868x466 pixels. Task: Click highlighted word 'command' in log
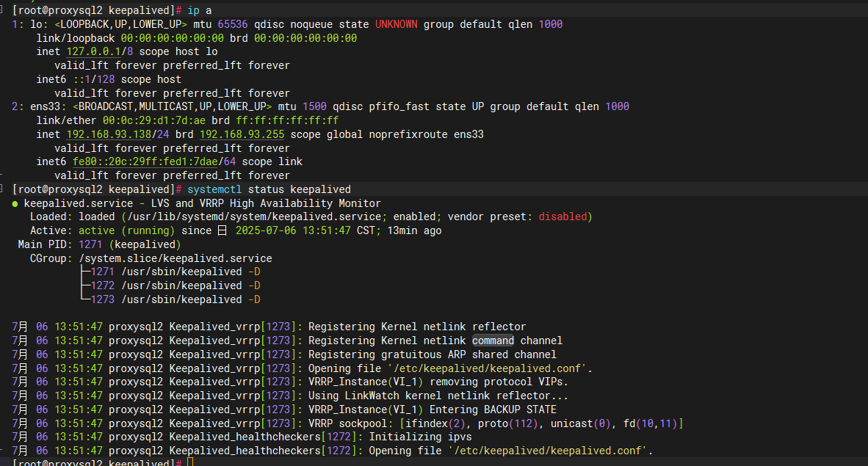(493, 341)
